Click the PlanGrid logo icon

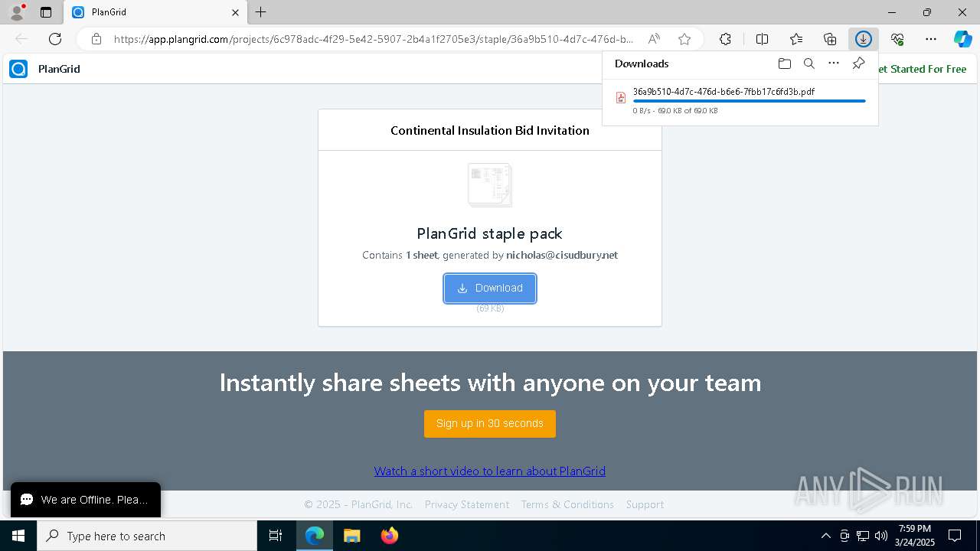point(18,69)
